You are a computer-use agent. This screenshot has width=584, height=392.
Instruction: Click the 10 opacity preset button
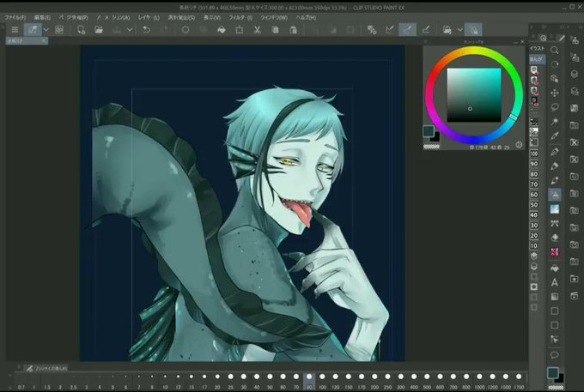(x=534, y=245)
